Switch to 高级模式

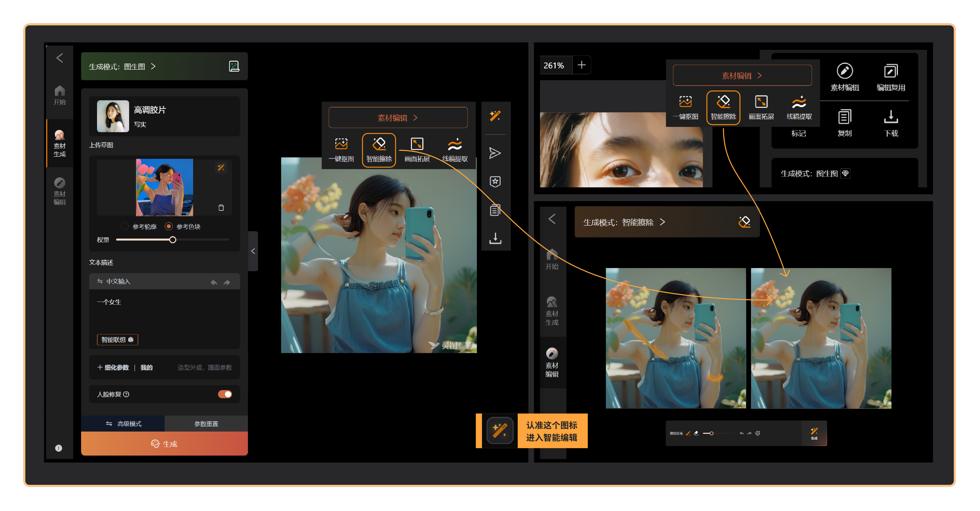click(x=122, y=423)
